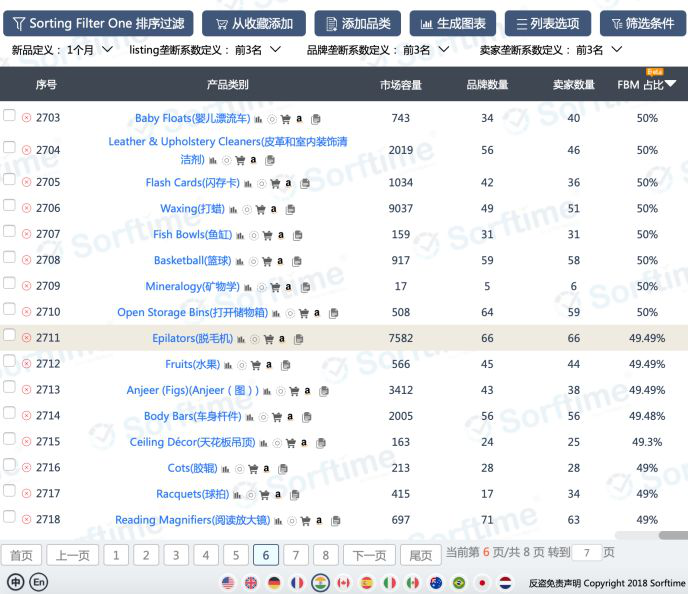Switch to the United States flag marketplace
This screenshot has width=688, height=594.
coord(228,583)
